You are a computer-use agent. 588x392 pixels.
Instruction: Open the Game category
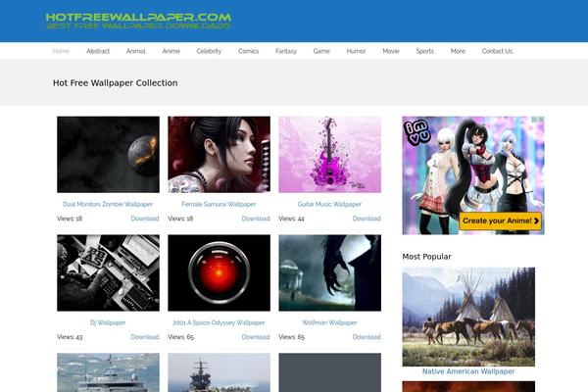point(321,51)
